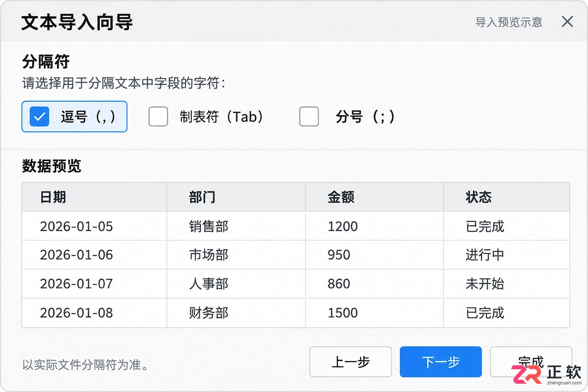Select the 日期 column header
Screen dimensions: 588x392
(94, 197)
